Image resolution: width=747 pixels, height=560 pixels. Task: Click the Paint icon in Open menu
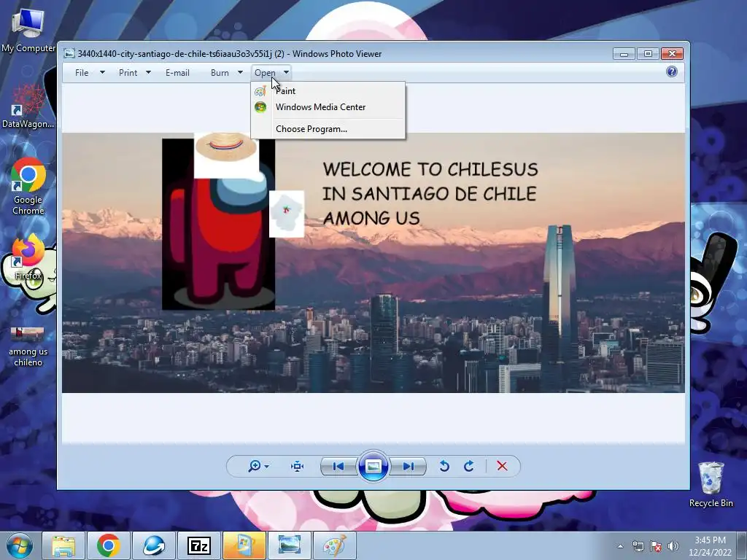pos(260,91)
